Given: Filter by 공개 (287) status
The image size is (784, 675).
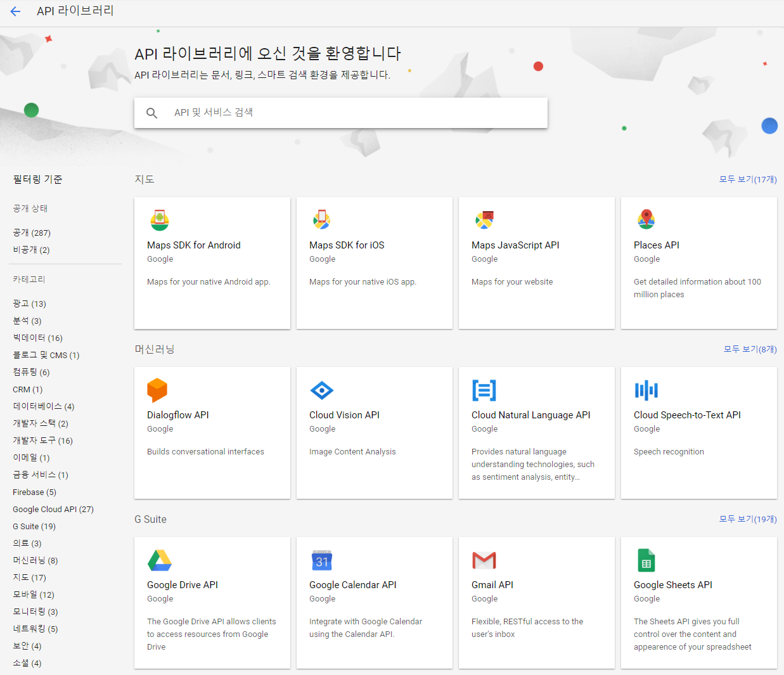Looking at the screenshot, I should (32, 233).
